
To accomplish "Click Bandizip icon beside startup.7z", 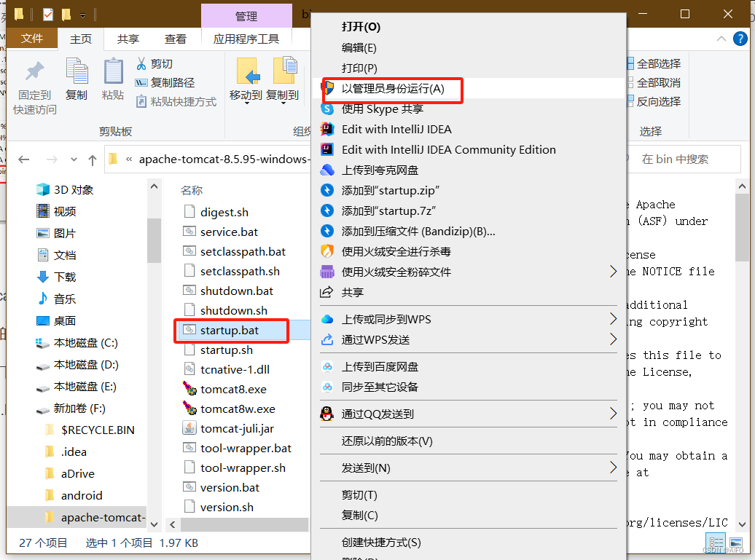I will coord(327,210).
